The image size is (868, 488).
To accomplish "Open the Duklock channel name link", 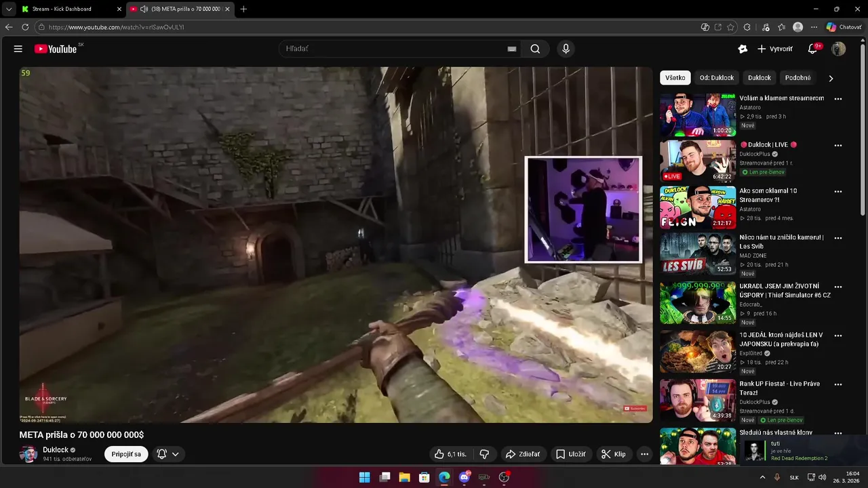I will (x=56, y=449).
